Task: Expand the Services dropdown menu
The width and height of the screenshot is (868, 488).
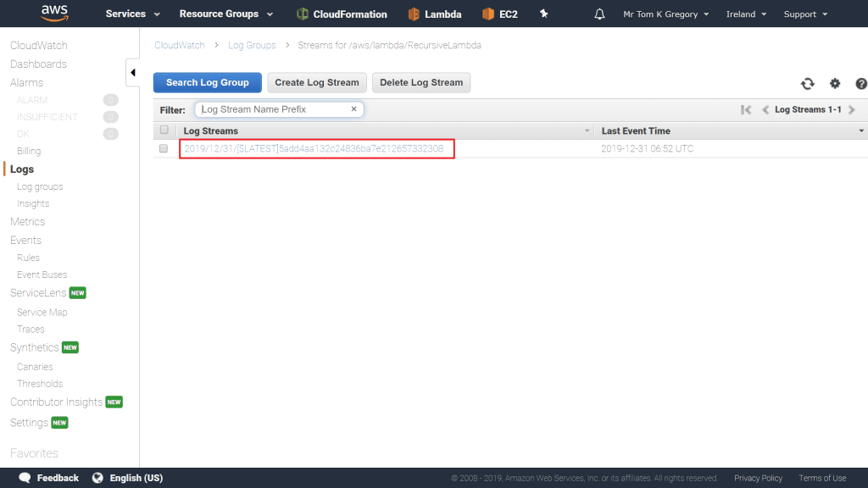Action: coord(131,14)
